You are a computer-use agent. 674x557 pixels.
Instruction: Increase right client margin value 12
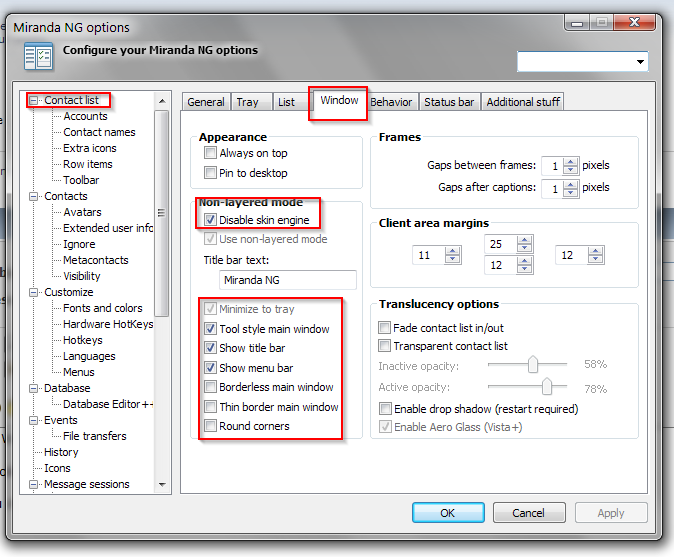coord(595,251)
